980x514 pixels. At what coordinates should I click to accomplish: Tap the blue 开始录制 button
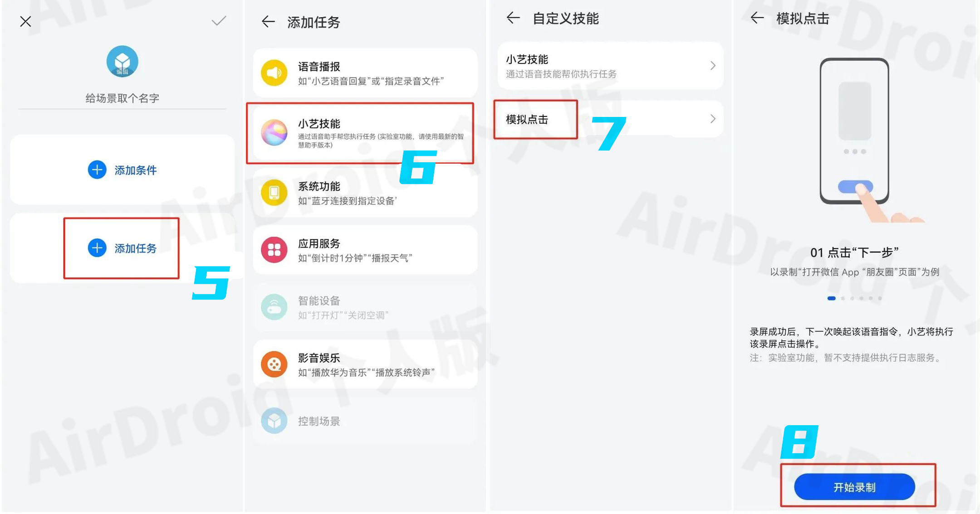coord(854,487)
